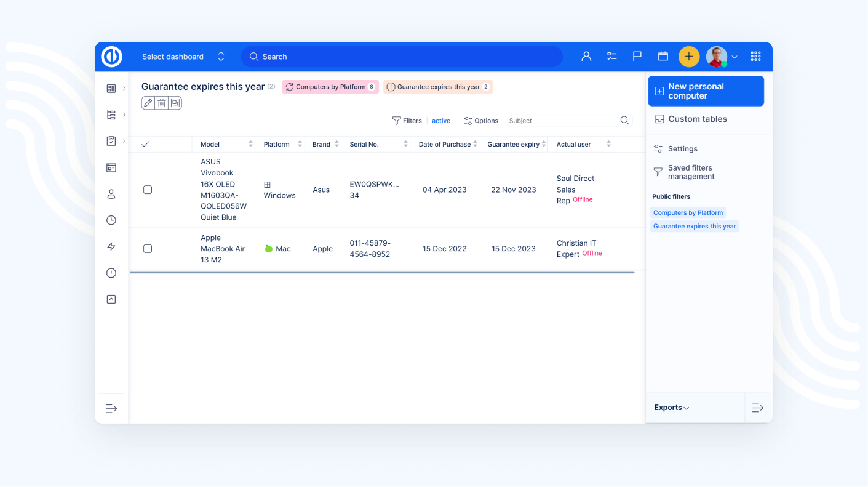Click the Subject search input field
Viewport: 868px width, 487px height.
coord(562,121)
